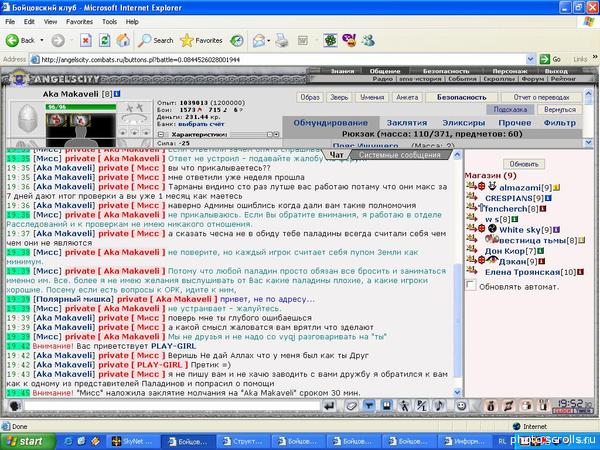600x450 pixels.
Task: Open the Mail button dropdown arrow
Action: point(269,40)
